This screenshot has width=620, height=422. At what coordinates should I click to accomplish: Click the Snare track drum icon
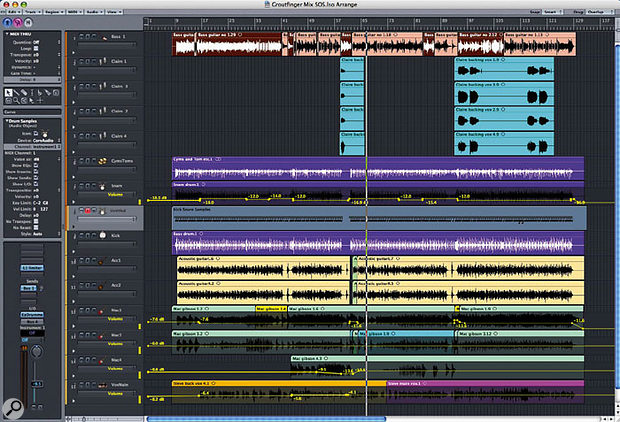pos(103,186)
